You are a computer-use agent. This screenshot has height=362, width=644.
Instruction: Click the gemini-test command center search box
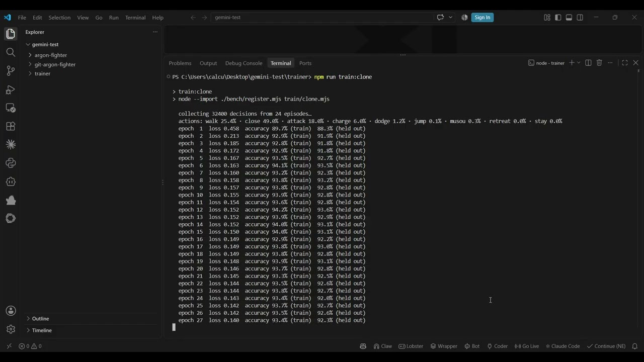tap(322, 17)
